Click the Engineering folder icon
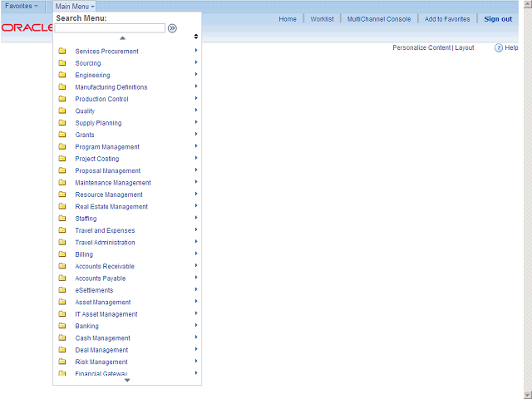 tap(62, 75)
